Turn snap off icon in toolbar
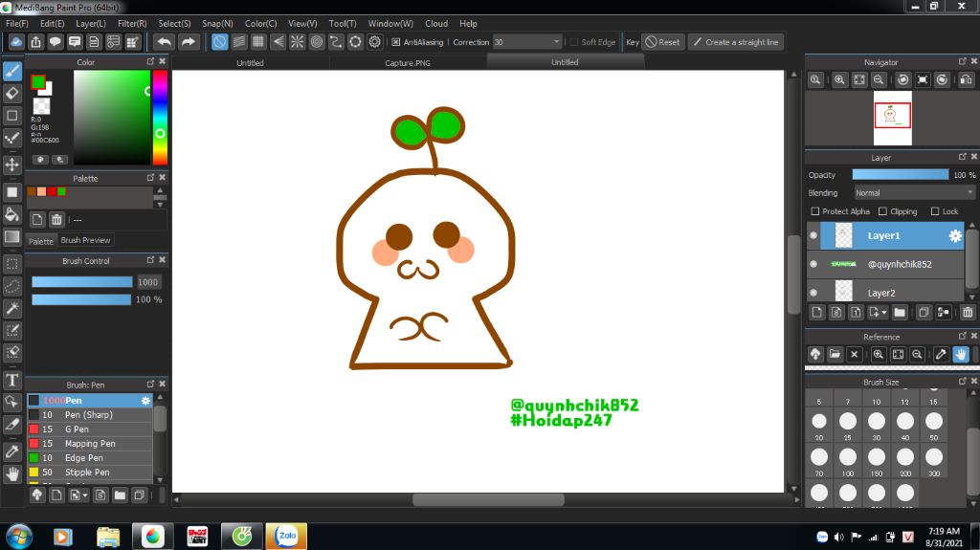980x550 pixels. click(x=219, y=42)
